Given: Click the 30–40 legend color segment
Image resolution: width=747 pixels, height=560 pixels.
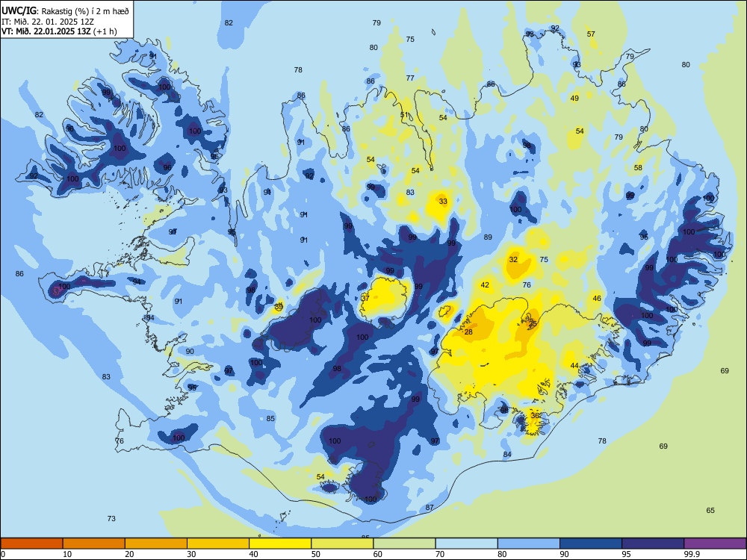Looking at the screenshot, I should (x=218, y=544).
